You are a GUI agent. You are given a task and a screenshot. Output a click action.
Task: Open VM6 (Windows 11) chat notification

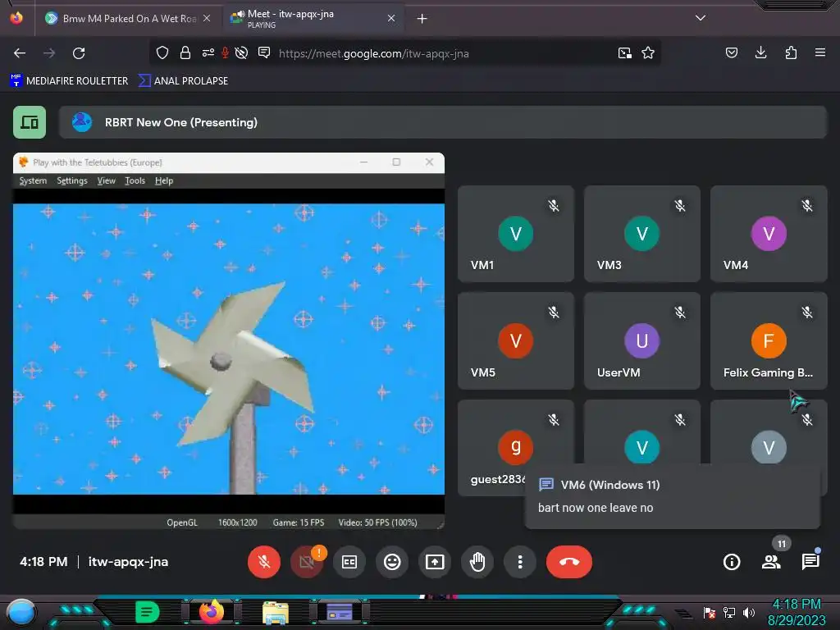(x=673, y=496)
